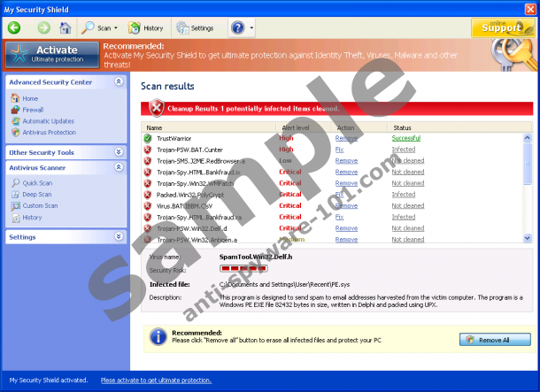Click the Activate Ultimate protection button

click(51, 55)
